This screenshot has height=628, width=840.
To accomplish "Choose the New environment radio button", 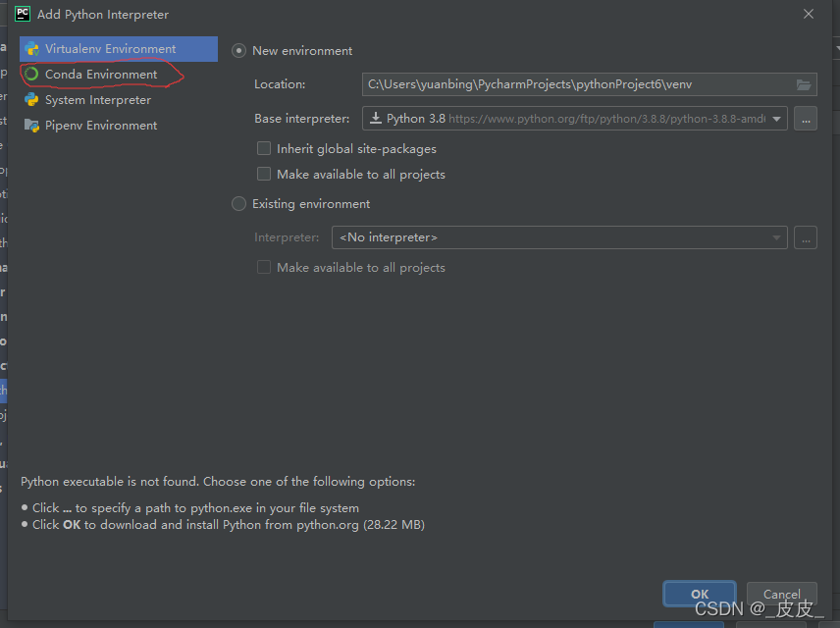I will [238, 51].
